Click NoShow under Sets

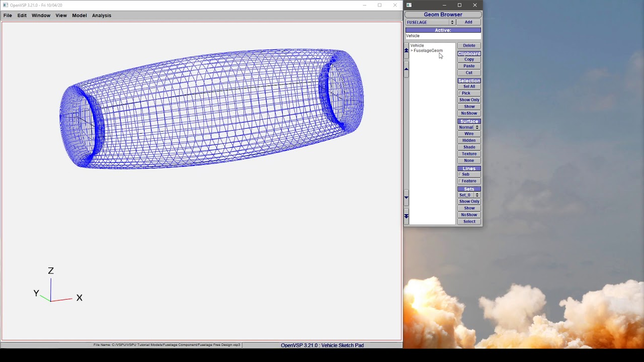point(469,215)
